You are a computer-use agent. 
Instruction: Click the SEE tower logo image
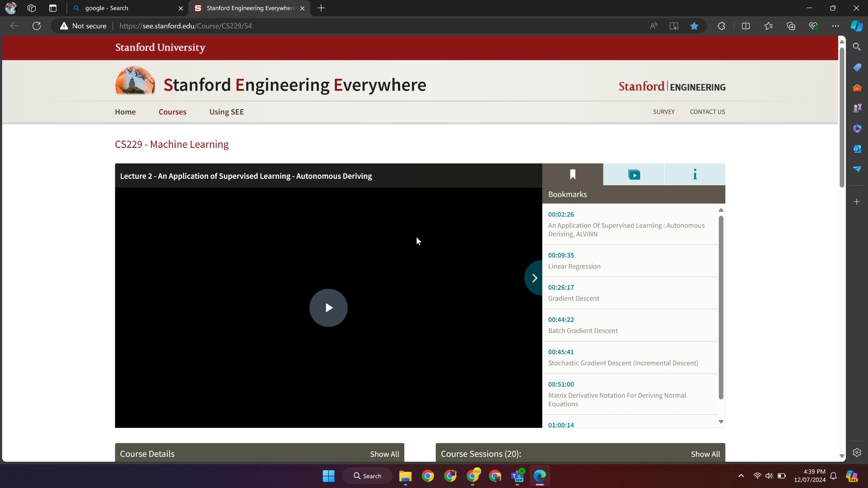coord(135,80)
